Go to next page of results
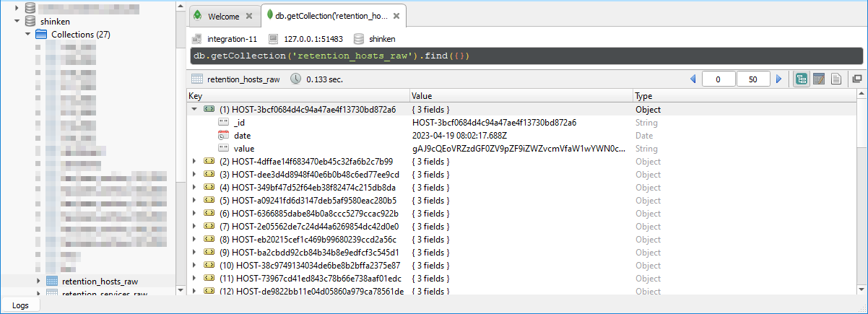This screenshot has height=314, width=868. 778,79
